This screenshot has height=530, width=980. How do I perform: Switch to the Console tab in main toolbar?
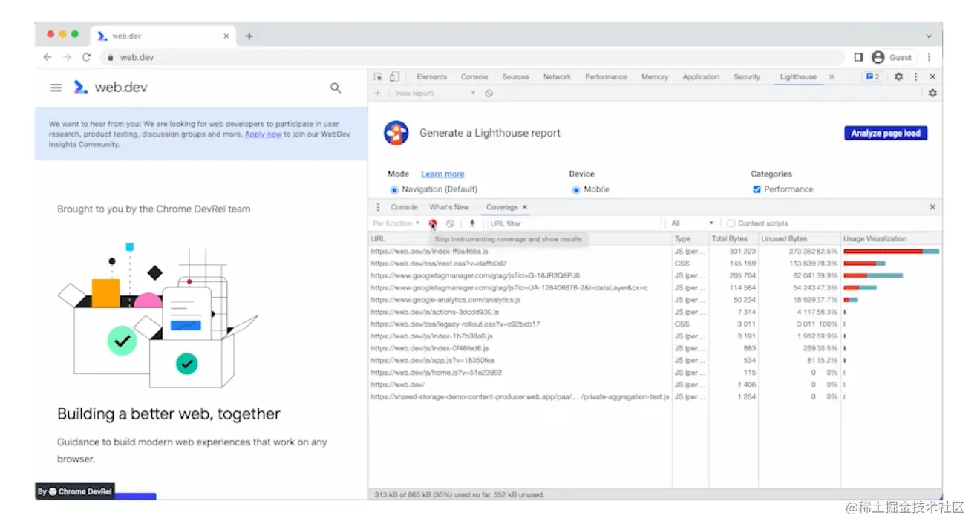(x=474, y=76)
